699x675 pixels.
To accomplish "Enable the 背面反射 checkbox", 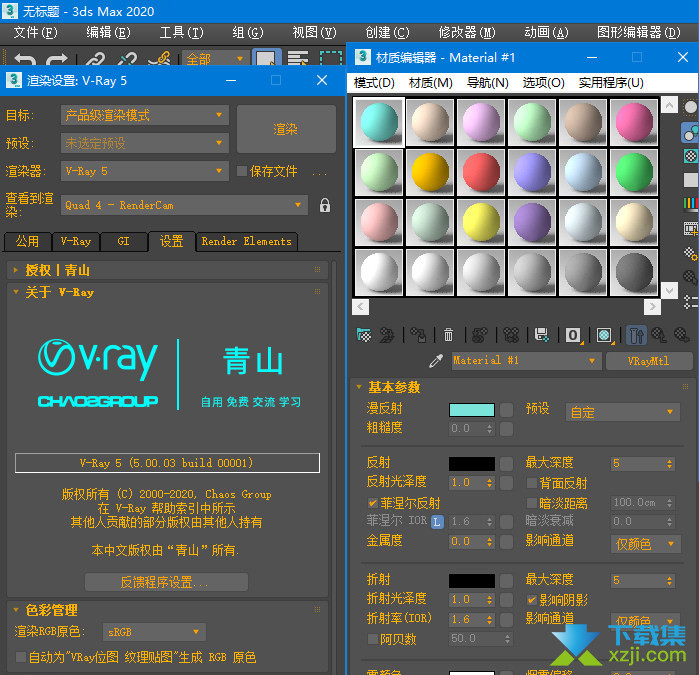I will pos(531,483).
